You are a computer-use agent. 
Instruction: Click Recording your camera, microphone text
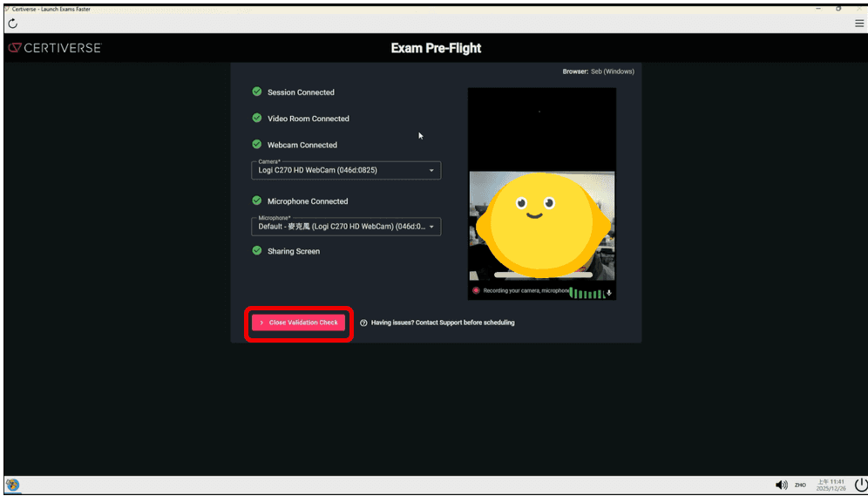pyautogui.click(x=526, y=290)
